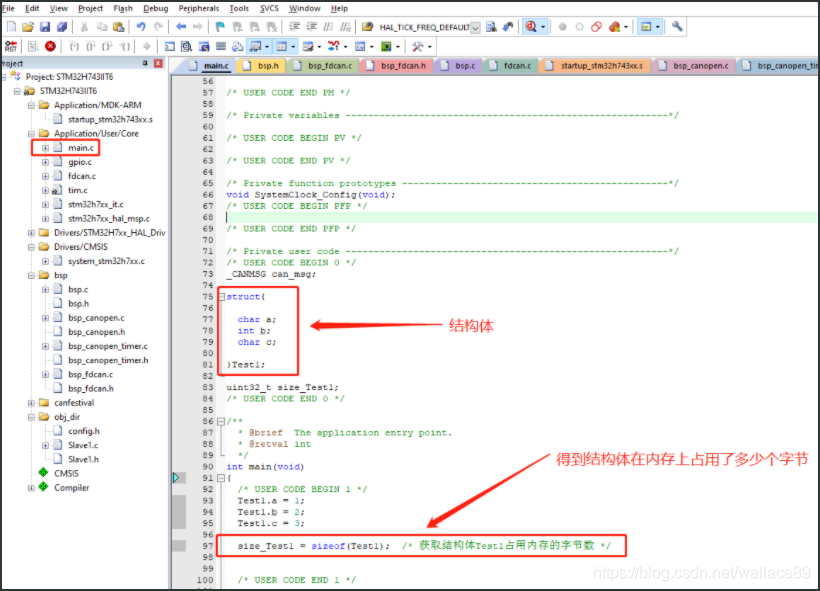Viewport: 820px width, 591px height.
Task: Kill all breakpoints icon
Action: [614, 27]
